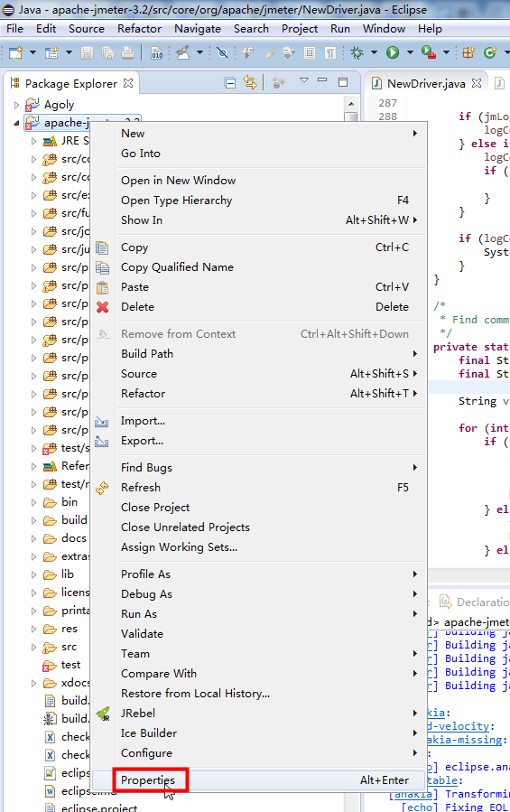Open Team submenu
This screenshot has height=812, width=510.
(259, 654)
